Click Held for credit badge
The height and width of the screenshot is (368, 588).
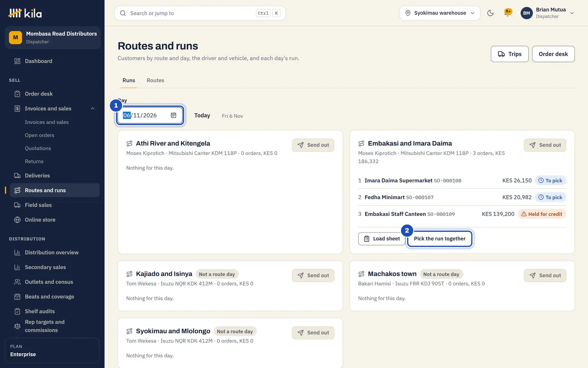point(542,214)
